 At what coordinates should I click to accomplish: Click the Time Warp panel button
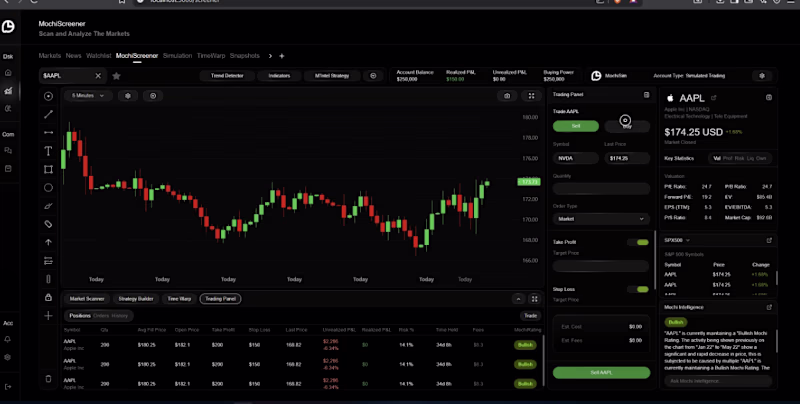pyautogui.click(x=179, y=299)
